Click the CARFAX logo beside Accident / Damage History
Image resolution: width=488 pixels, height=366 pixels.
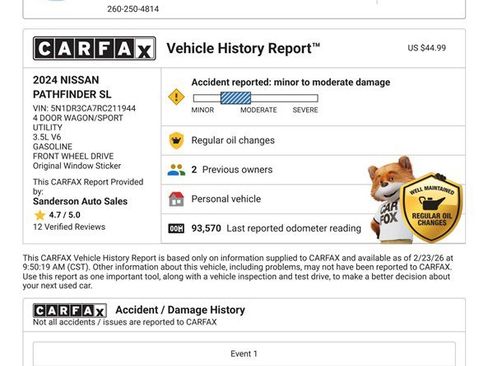coord(70,311)
